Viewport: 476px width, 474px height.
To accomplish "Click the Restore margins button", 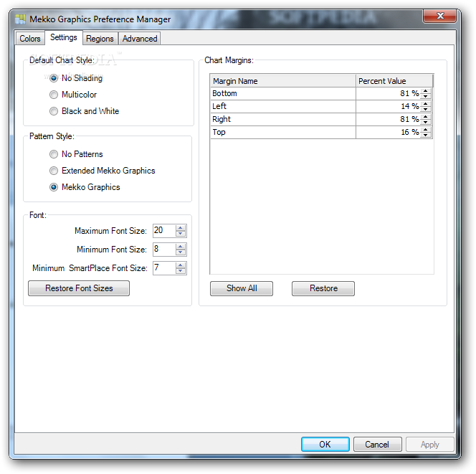I will 323,288.
